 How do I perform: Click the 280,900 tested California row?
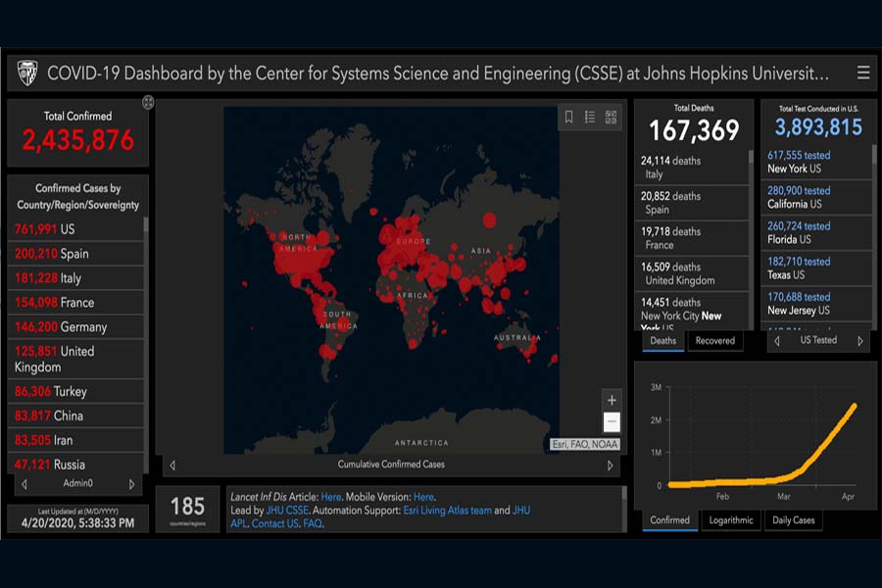point(816,198)
